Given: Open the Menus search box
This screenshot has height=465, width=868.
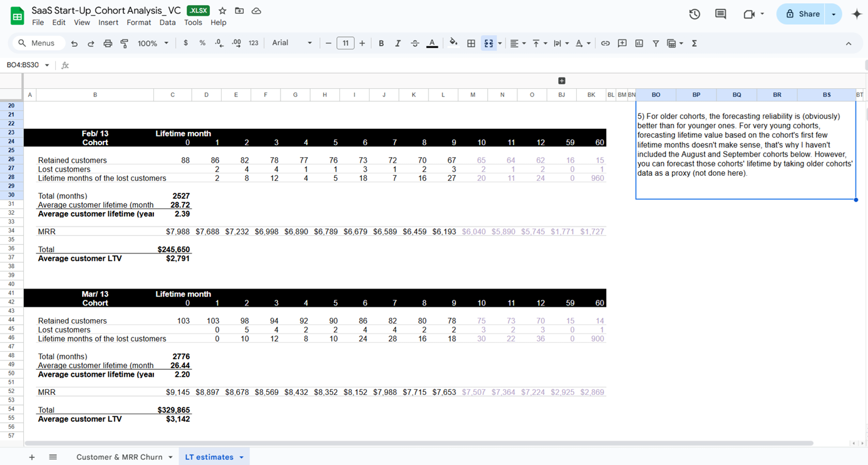Looking at the screenshot, I should tap(39, 43).
